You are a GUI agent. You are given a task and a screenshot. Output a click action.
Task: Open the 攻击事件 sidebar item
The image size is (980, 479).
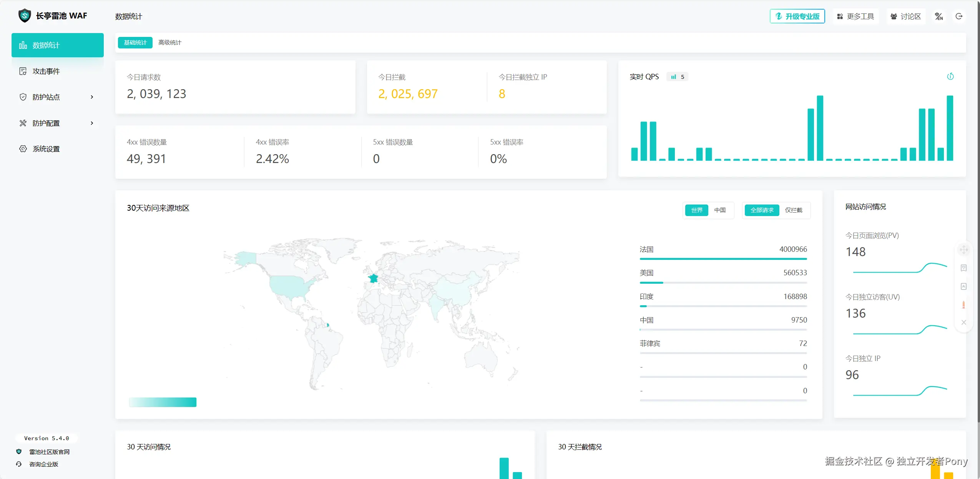(x=46, y=71)
